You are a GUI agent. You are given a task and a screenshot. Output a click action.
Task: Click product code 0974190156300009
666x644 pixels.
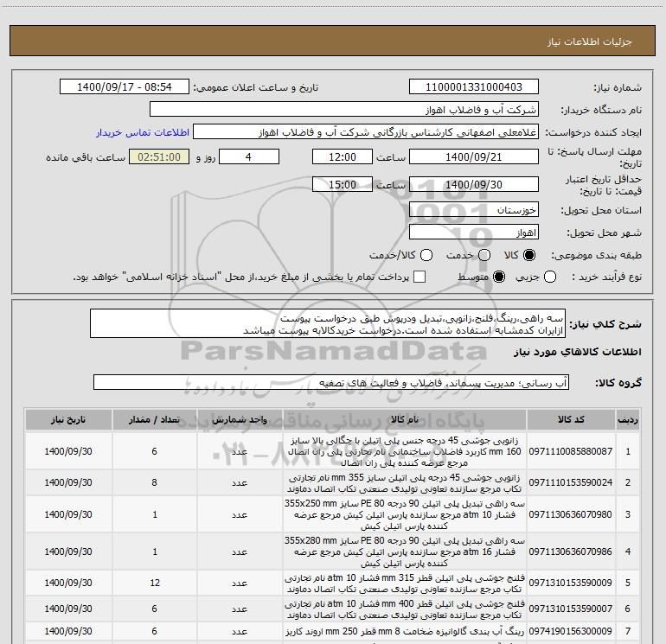(571, 631)
